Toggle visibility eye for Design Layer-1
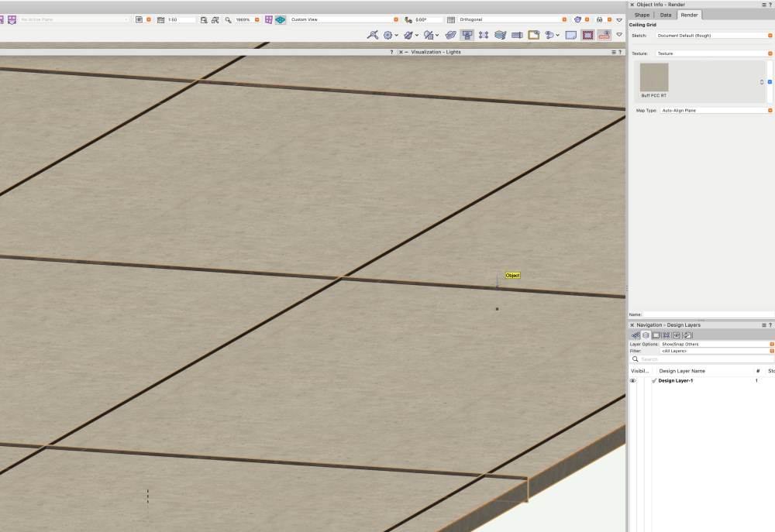775x532 pixels. (x=634, y=380)
